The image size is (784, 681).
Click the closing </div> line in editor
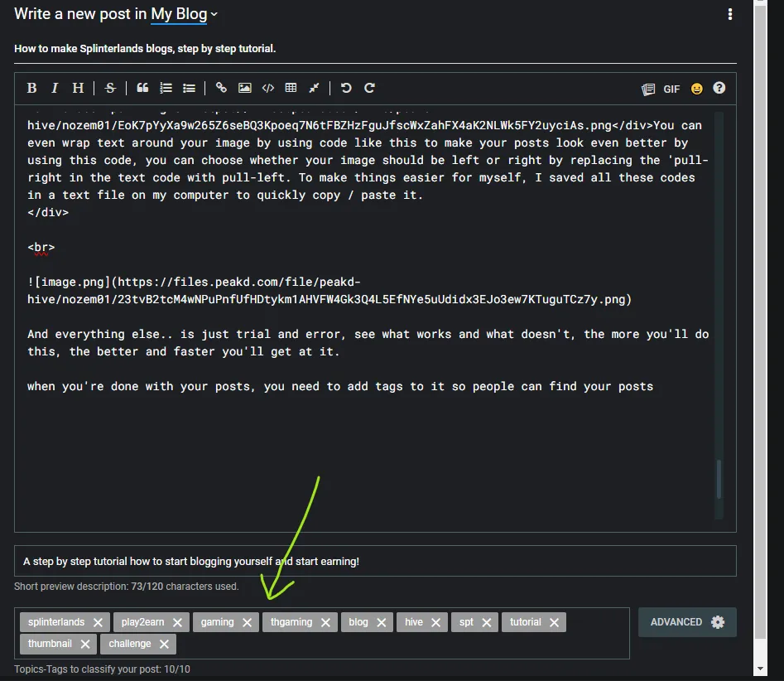coord(48,212)
